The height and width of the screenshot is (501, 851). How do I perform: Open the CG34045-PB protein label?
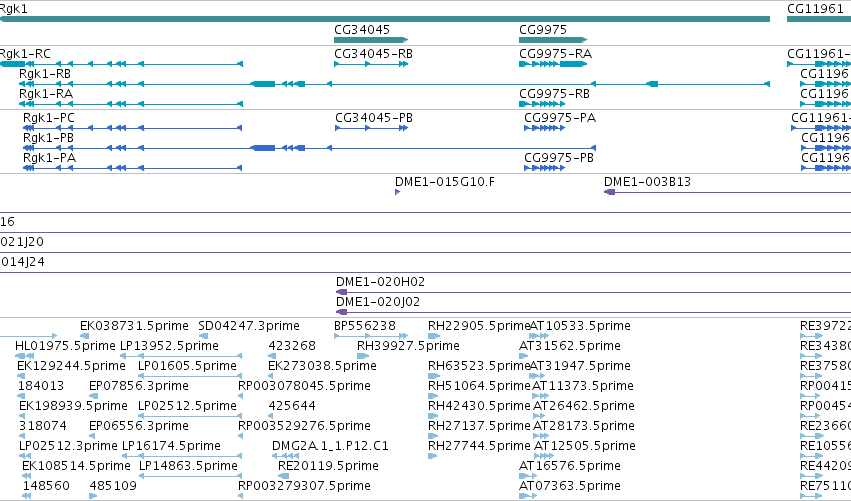(374, 118)
